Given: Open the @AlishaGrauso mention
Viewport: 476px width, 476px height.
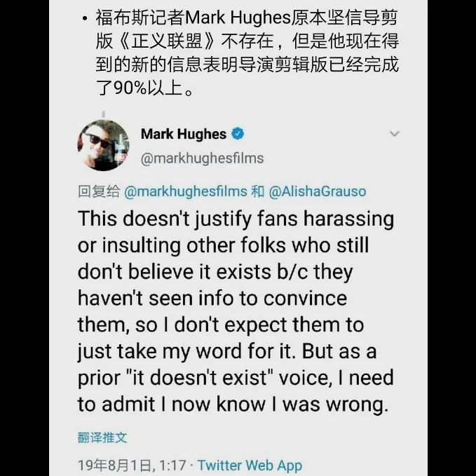Looking at the screenshot, I should (x=318, y=191).
